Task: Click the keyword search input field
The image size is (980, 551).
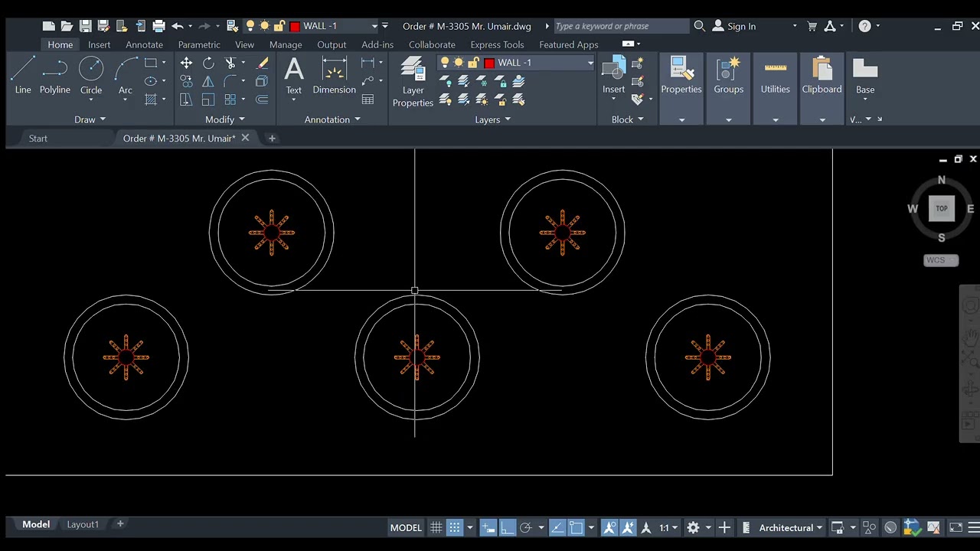Action: point(621,26)
